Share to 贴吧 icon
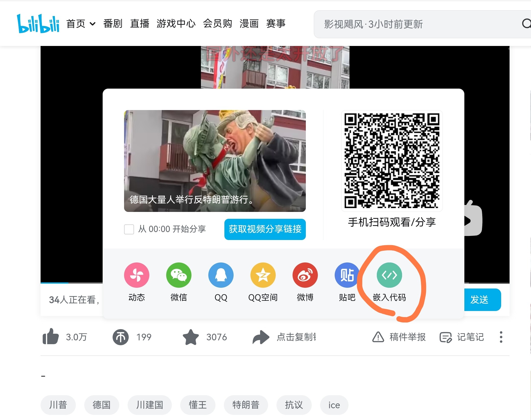Screen dimensions: 531x420 [347, 275]
